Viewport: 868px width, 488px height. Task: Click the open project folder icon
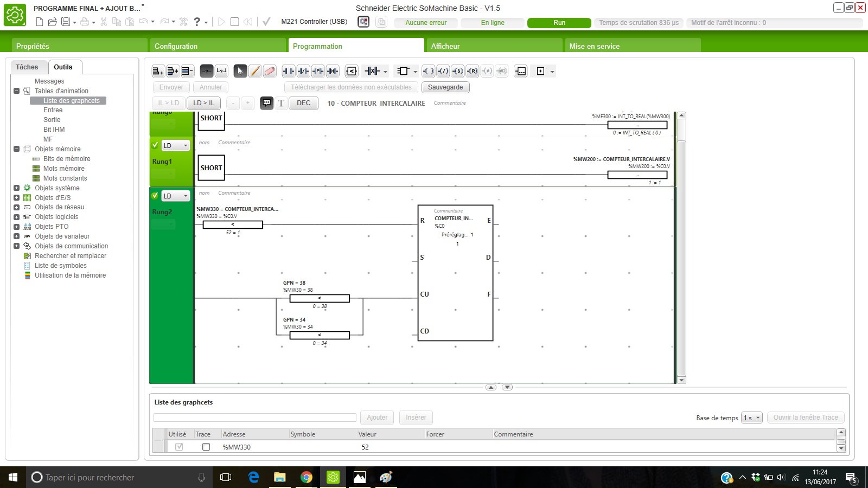(x=53, y=22)
